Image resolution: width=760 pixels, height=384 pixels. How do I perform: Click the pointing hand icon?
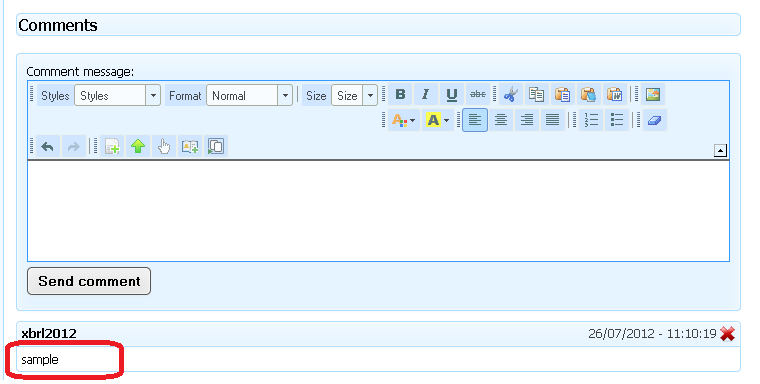[164, 146]
